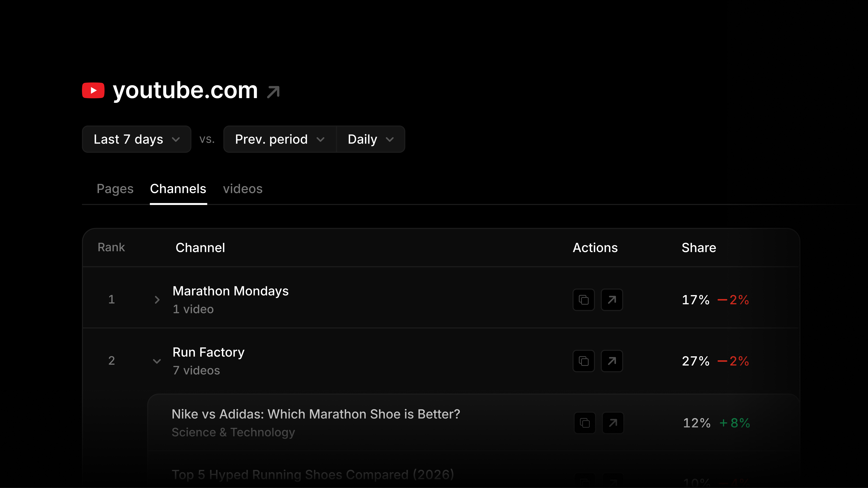
Task: Switch to the videos tab
Action: point(243,189)
